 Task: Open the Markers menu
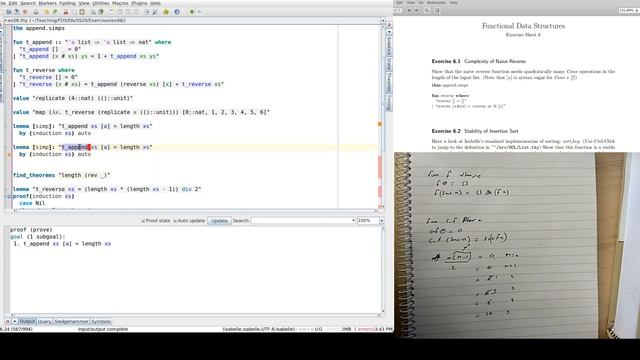[47, 3]
